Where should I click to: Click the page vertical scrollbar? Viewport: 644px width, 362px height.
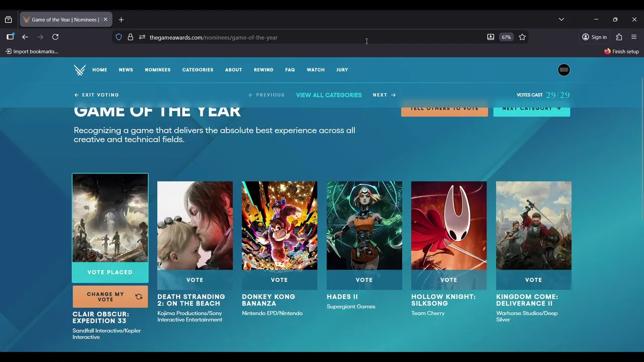[642, 151]
